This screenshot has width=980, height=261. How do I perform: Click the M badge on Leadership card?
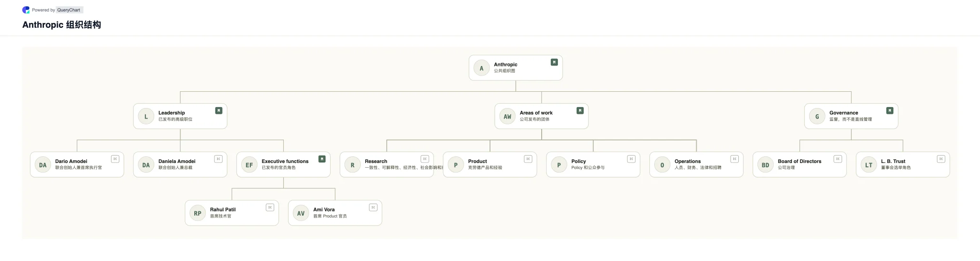[x=219, y=110]
